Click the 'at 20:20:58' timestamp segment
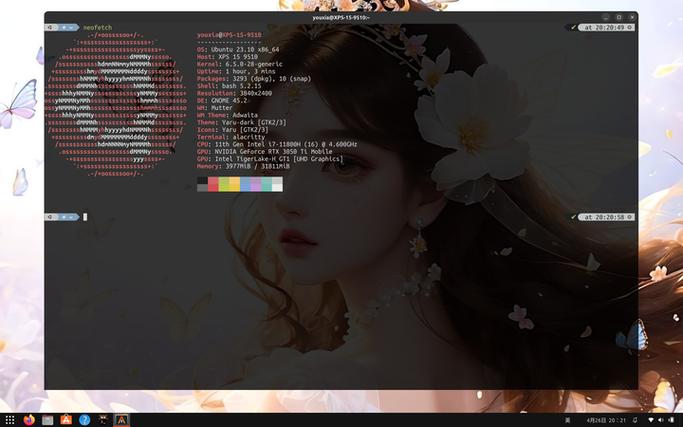This screenshot has height=427, width=683. [x=606, y=217]
